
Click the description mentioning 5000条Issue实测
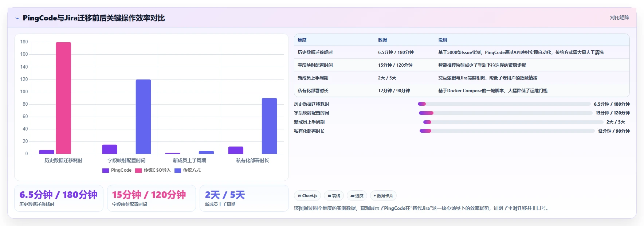pyautogui.click(x=521, y=52)
